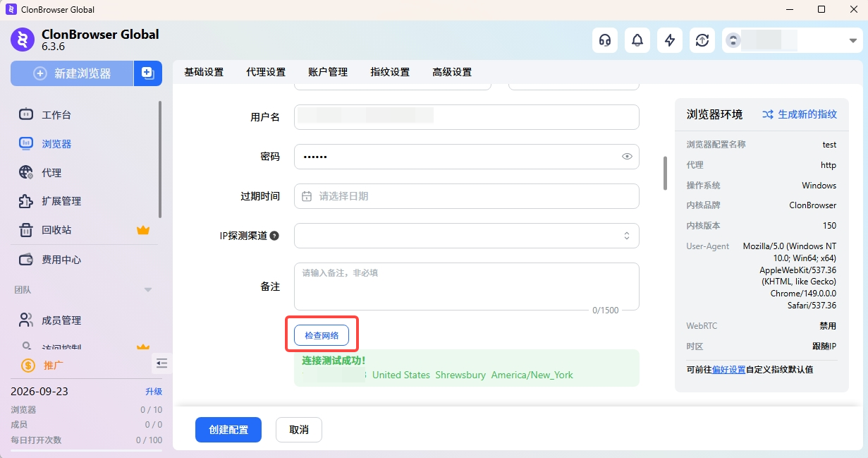The height and width of the screenshot is (458, 868).
Task: Click the 备注 text area
Action: [467, 287]
